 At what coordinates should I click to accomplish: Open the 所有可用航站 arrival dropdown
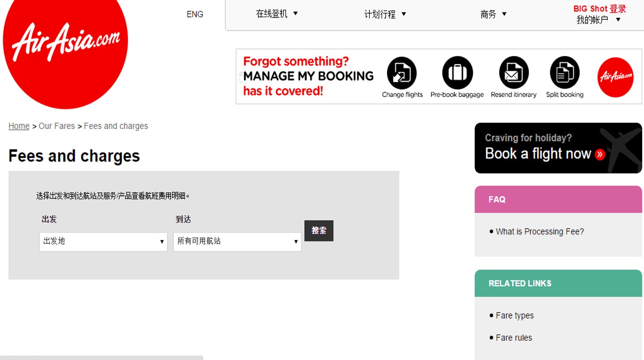click(x=237, y=241)
